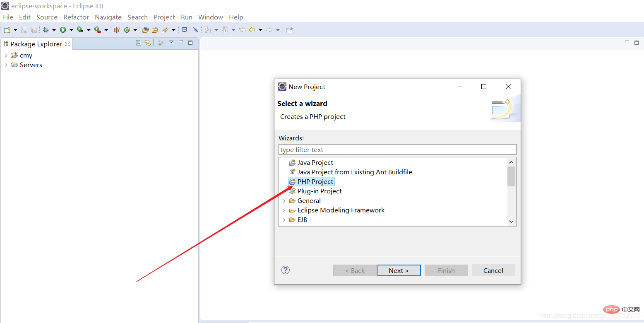Select the Servers folder in Package Explorer

[31, 65]
